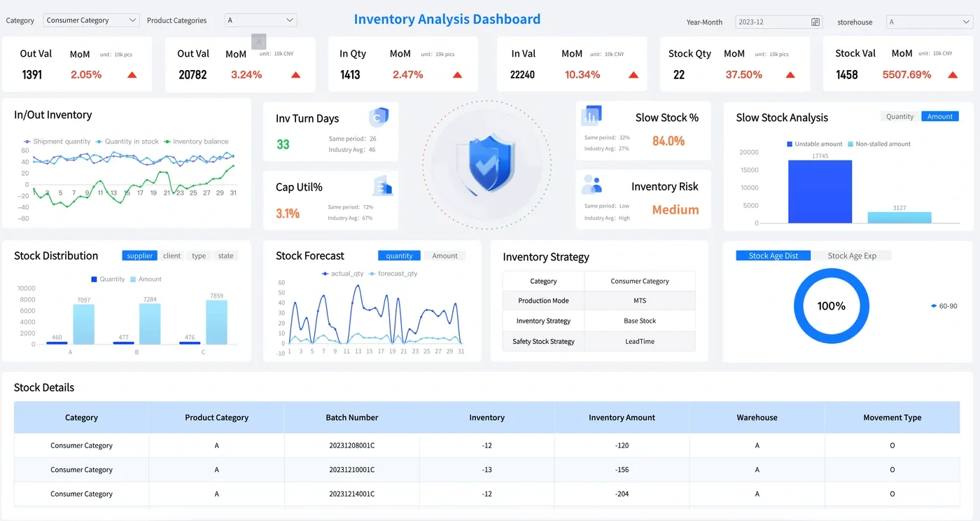Screen dimensions: 980x521
Task: Open the Stock Age Exp tab
Action: (x=852, y=256)
